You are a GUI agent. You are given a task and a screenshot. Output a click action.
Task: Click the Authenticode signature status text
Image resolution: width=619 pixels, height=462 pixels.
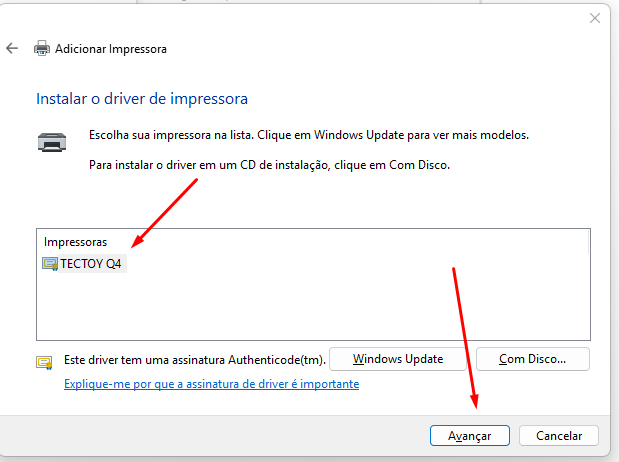194,359
